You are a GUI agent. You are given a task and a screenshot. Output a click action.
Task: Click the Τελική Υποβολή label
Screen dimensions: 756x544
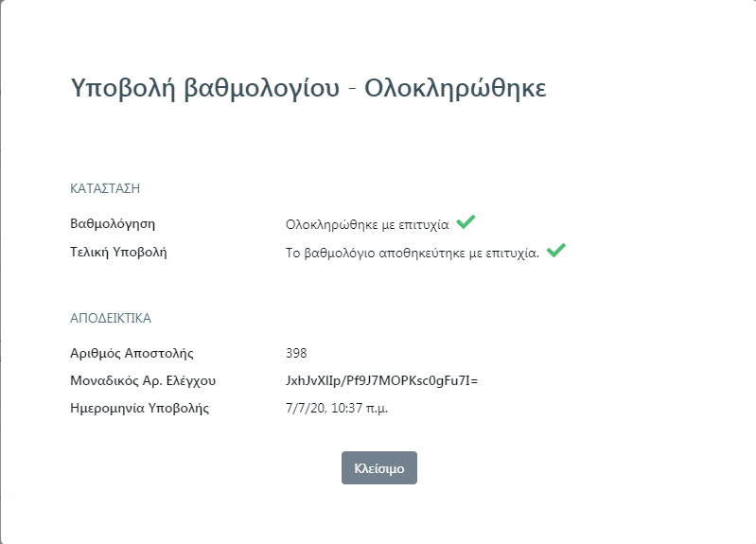pyautogui.click(x=118, y=253)
